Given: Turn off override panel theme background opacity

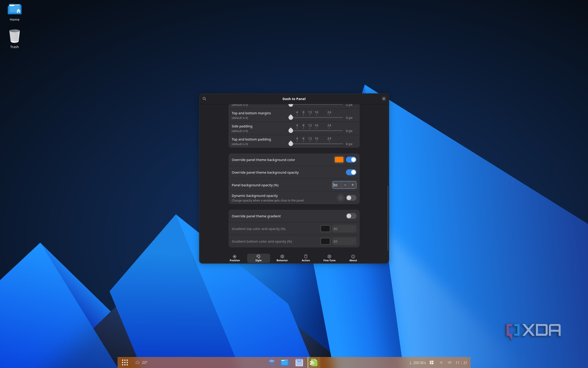Looking at the screenshot, I should click(x=351, y=172).
